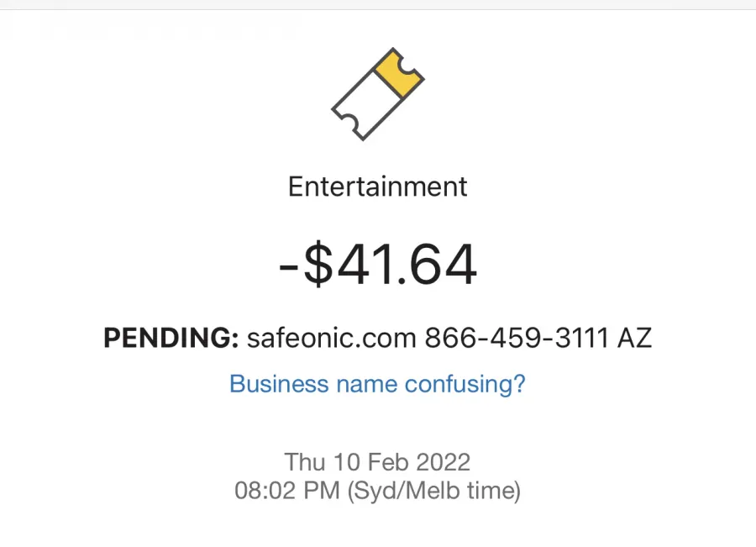Select the Entertainment category label
756x547 pixels.
coord(377,187)
